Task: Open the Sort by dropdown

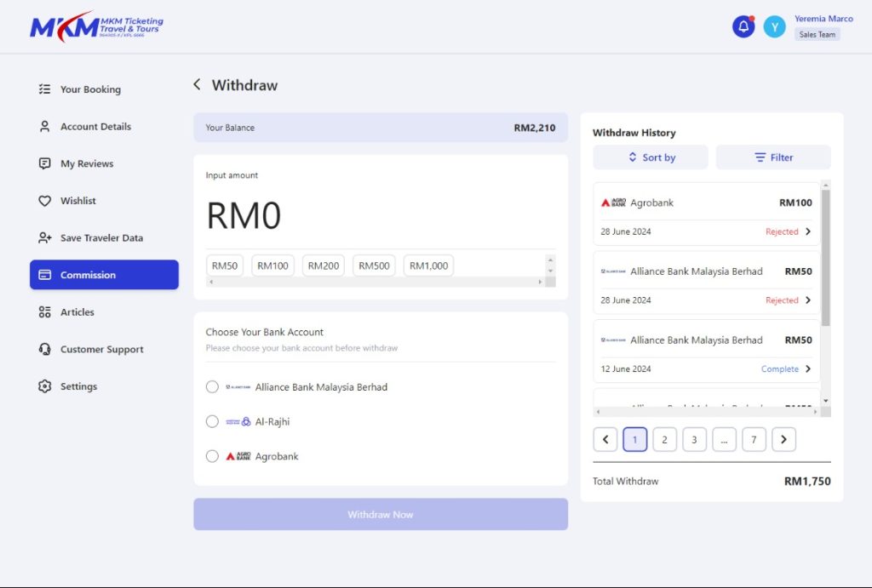Action: click(651, 157)
